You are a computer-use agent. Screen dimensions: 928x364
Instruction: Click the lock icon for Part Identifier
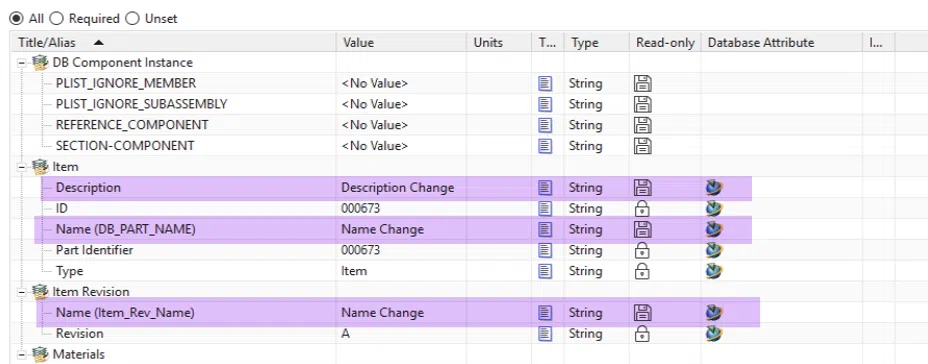pyautogui.click(x=642, y=250)
